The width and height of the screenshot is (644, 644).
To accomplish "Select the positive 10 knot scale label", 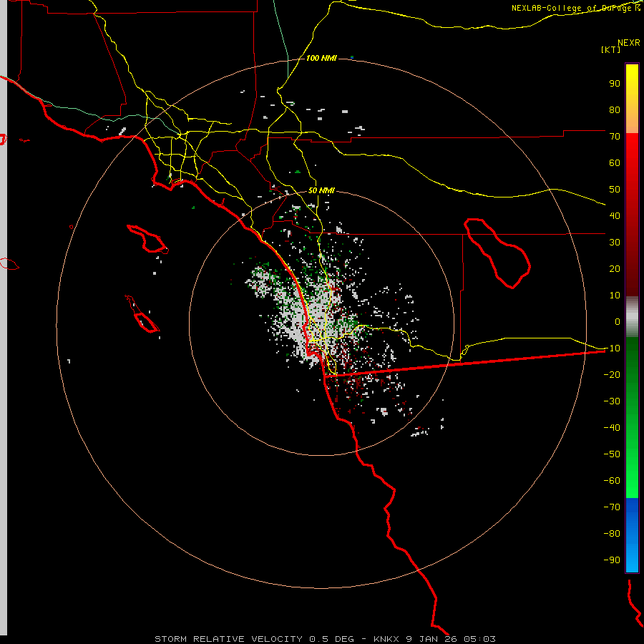I will (615, 296).
